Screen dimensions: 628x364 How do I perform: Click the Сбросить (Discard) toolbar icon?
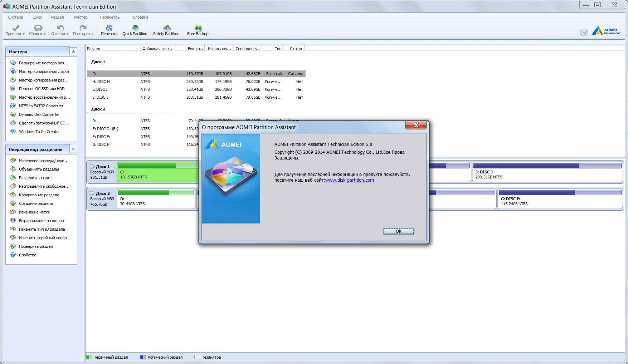pyautogui.click(x=38, y=28)
